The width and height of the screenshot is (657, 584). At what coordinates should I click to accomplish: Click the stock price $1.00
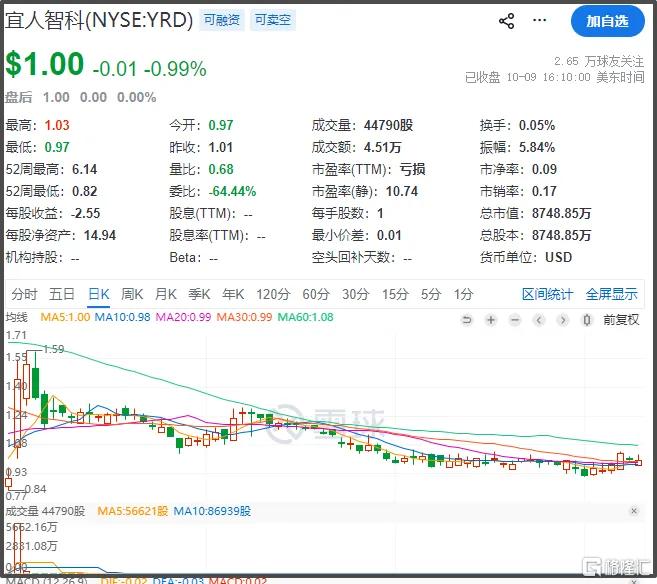(44, 64)
